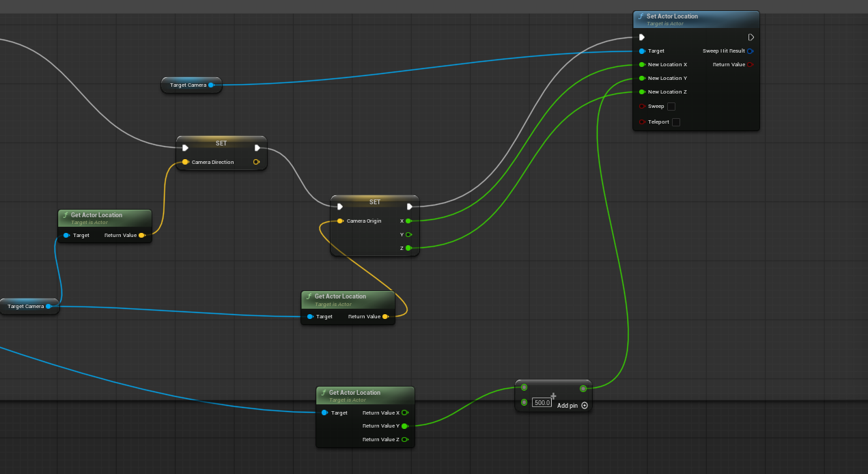Click the Return Value Y output pin
868x474 pixels.
tap(405, 426)
